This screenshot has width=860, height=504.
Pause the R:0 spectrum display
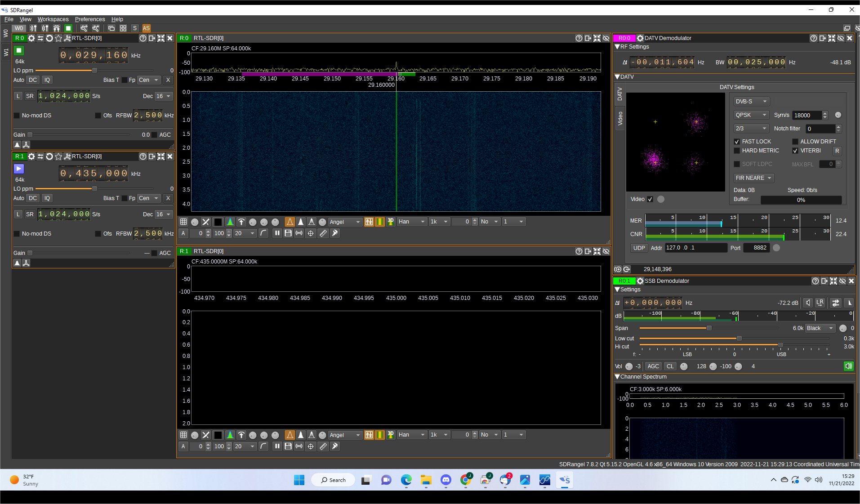tap(277, 233)
